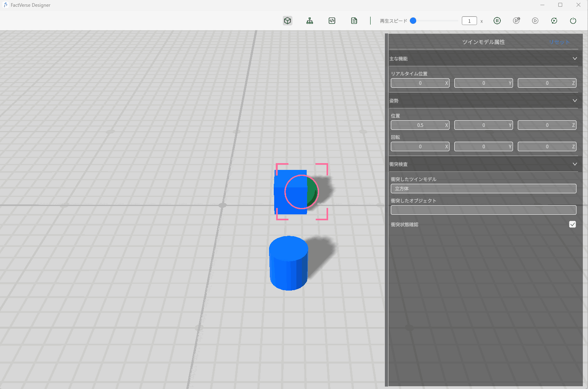
Task: Restart playback with the replay icon
Action: (554, 21)
